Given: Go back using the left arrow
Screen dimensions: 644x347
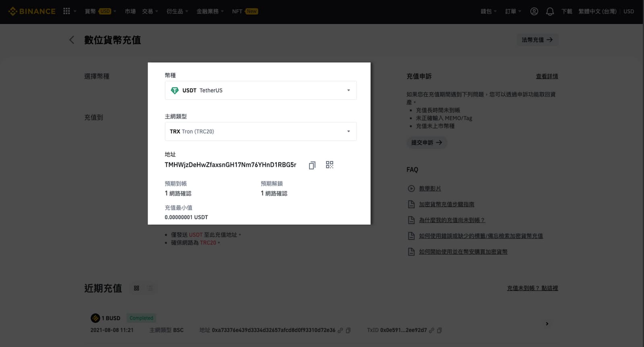Looking at the screenshot, I should pos(72,40).
